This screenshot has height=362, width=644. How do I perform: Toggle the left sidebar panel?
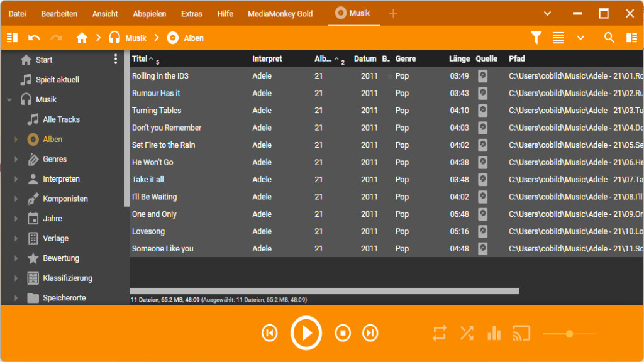(12, 38)
